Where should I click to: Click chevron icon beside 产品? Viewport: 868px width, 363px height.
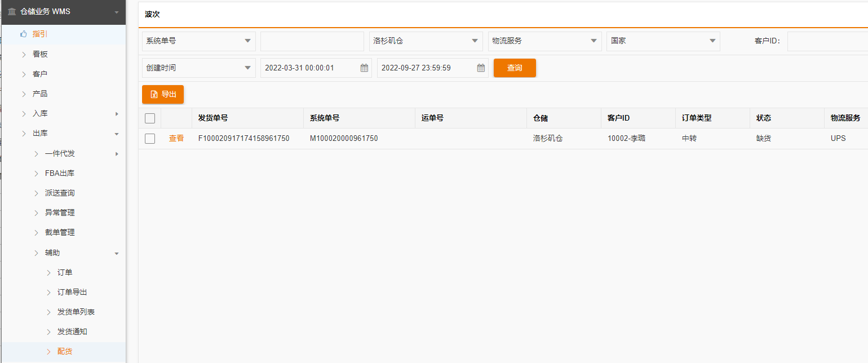coord(24,94)
